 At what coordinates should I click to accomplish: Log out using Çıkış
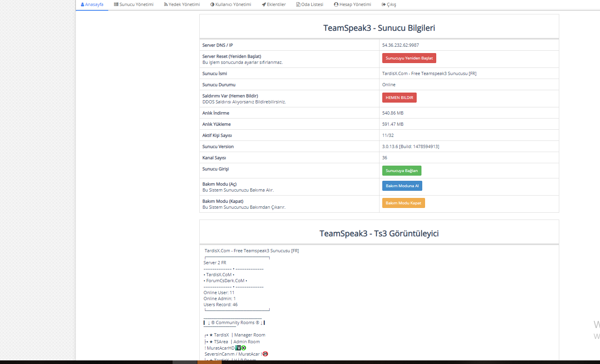click(389, 5)
